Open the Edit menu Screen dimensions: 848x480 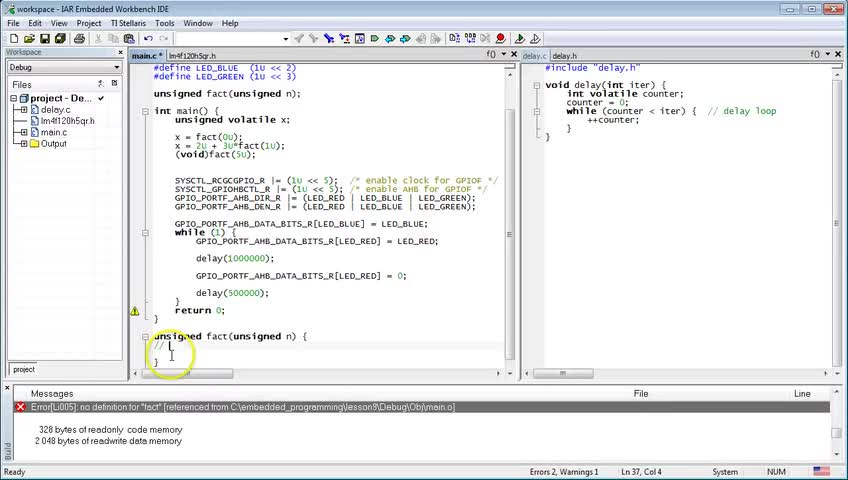(35, 23)
